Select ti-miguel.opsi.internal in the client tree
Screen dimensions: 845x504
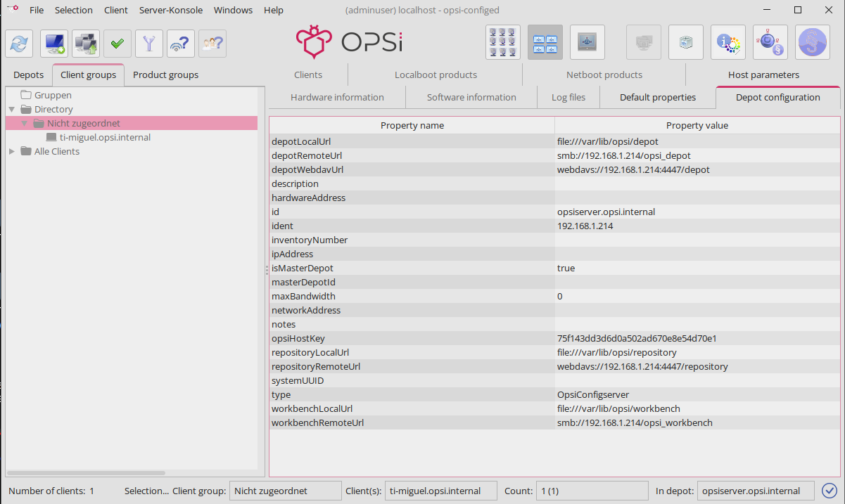point(105,137)
